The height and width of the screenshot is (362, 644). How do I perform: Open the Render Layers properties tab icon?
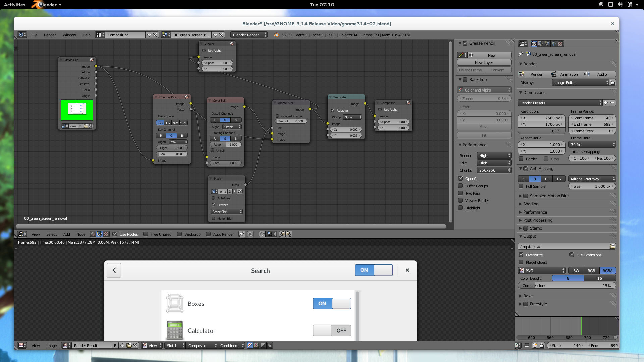coord(540,44)
